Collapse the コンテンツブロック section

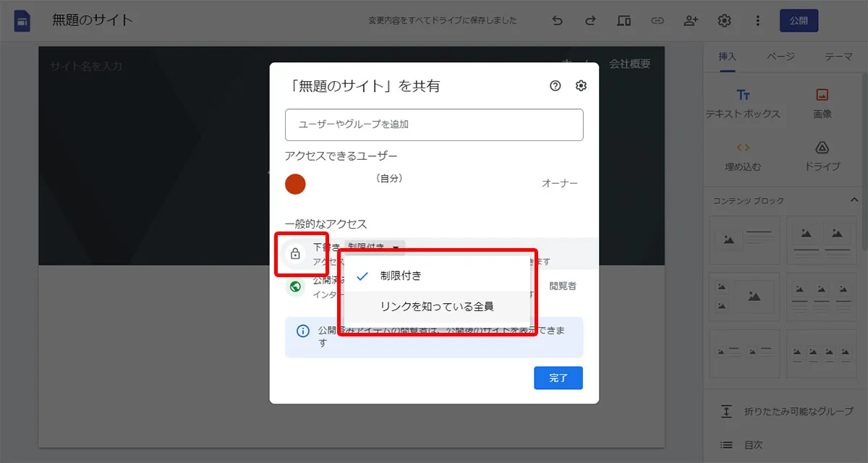click(854, 200)
